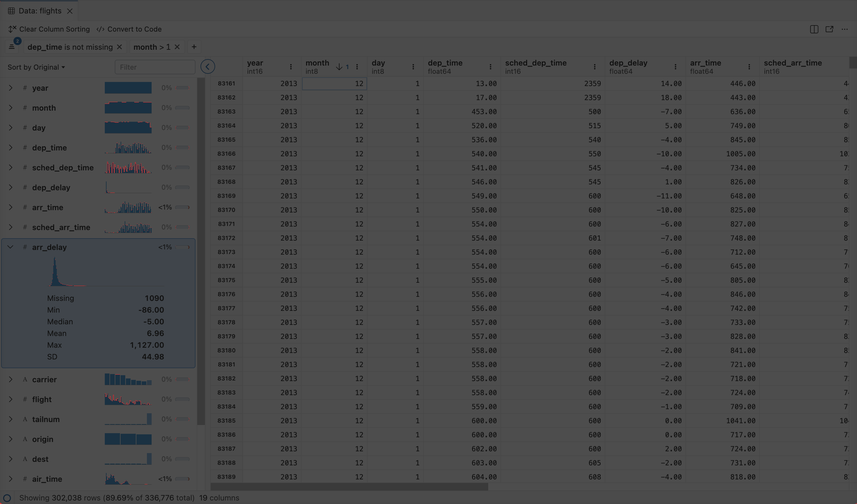857x504 pixels.
Task: Click Clear Column Sorting
Action: 49,29
